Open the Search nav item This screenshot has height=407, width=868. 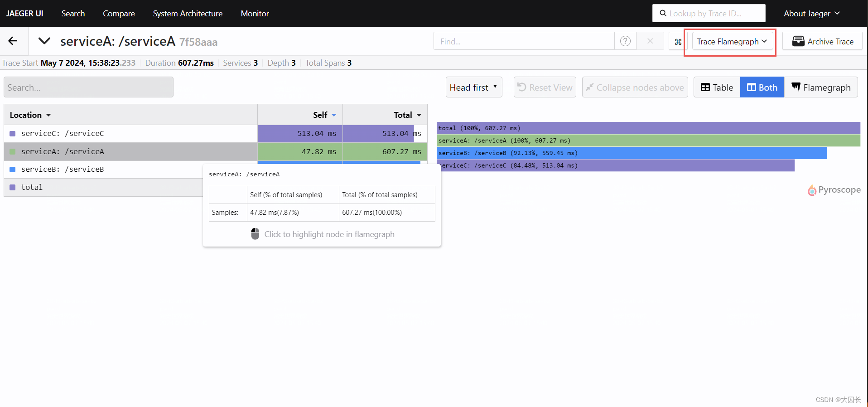pyautogui.click(x=73, y=14)
